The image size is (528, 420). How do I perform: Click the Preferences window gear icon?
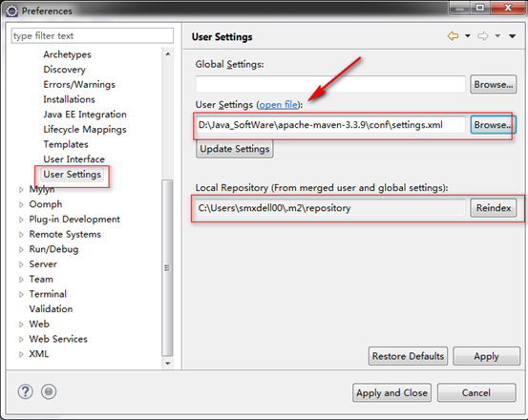(11, 11)
